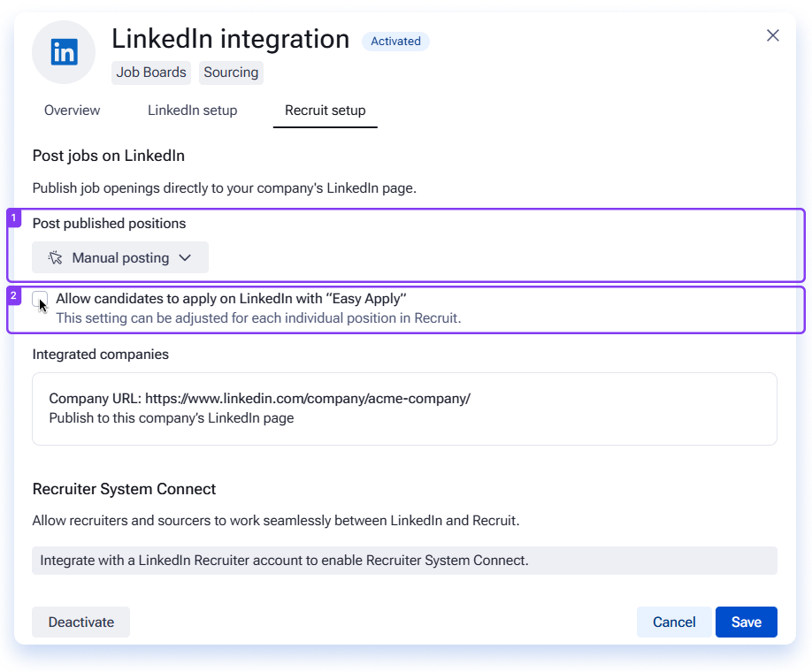Click the Sourcing tag
812x672 pixels.
point(231,73)
